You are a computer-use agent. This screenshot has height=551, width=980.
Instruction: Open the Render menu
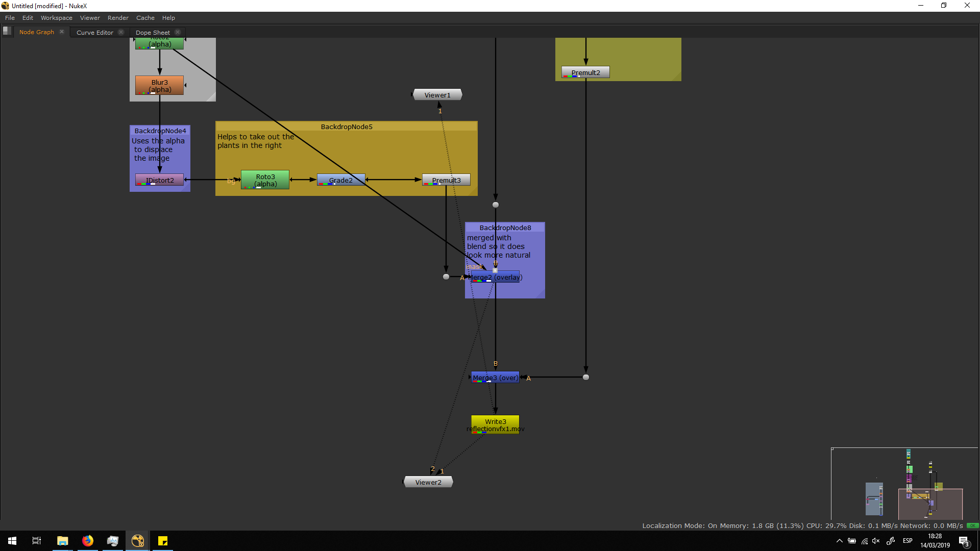pyautogui.click(x=118, y=18)
